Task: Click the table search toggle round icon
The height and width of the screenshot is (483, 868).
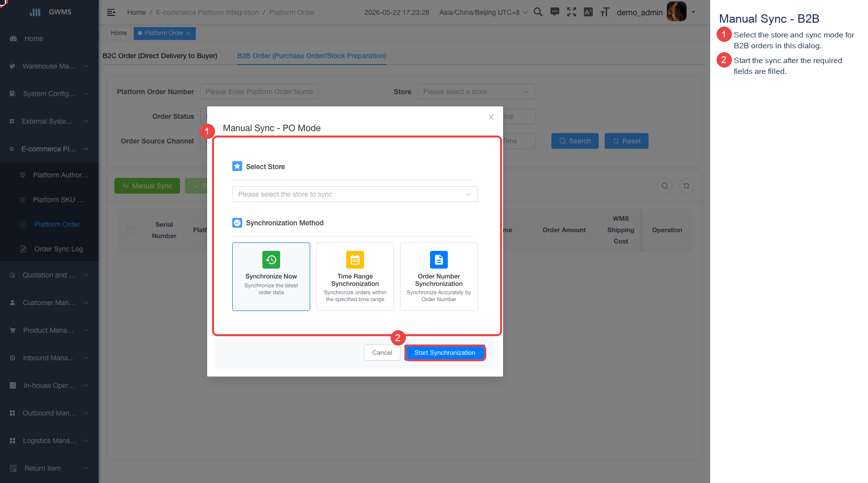Action: click(x=665, y=186)
